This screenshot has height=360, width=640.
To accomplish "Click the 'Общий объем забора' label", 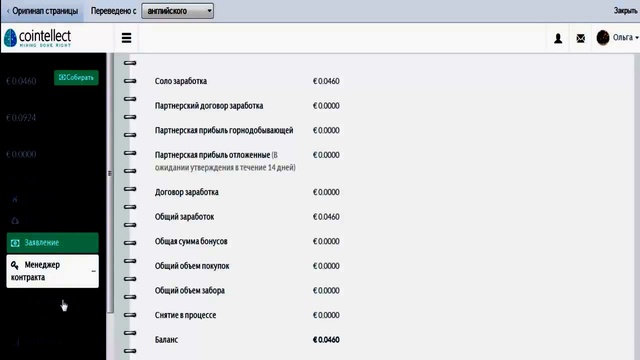I will coord(190,291).
